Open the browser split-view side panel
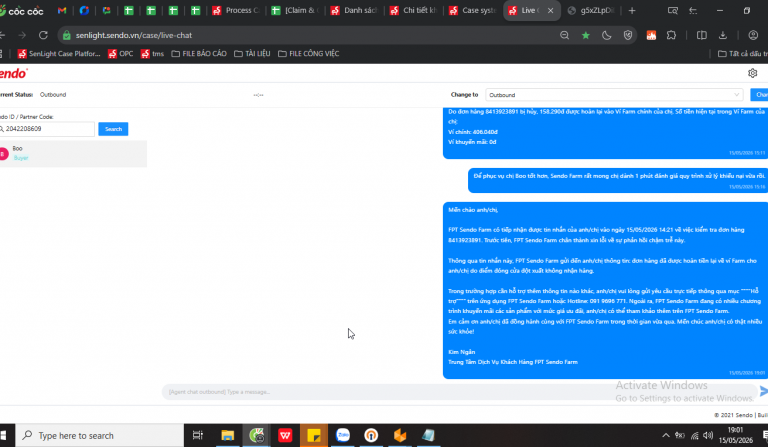The height and width of the screenshot is (447, 768). pos(701,35)
